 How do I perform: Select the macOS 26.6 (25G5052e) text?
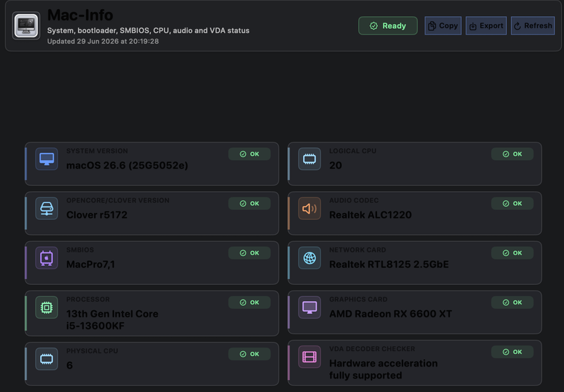pyautogui.click(x=128, y=166)
